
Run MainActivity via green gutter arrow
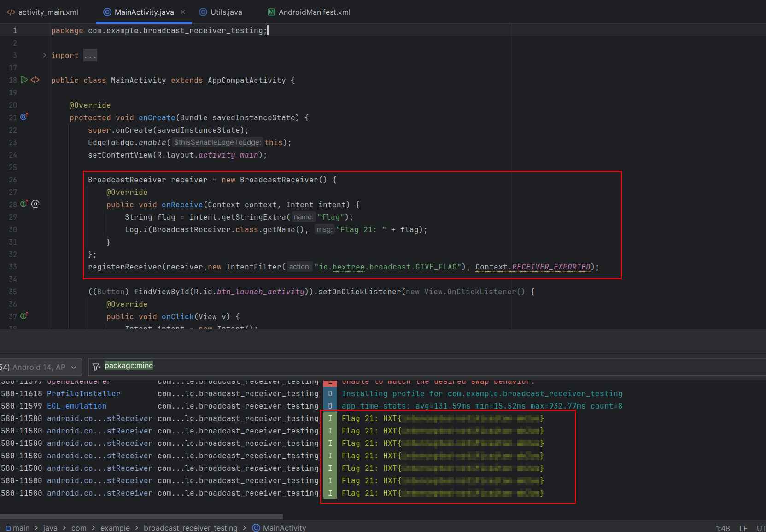click(x=24, y=80)
